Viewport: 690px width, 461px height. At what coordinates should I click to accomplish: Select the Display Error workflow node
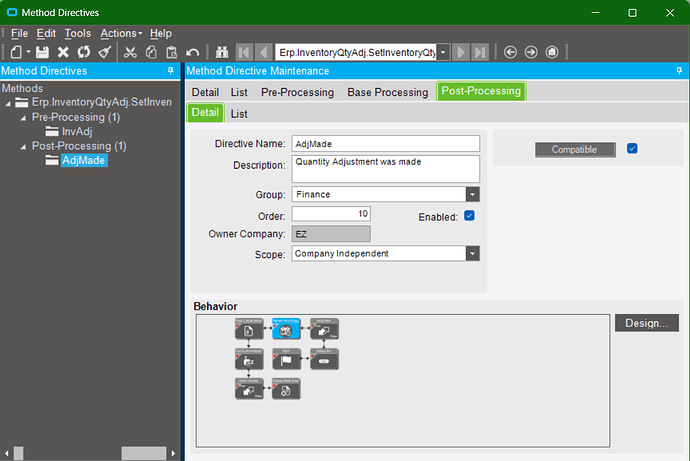pyautogui.click(x=286, y=389)
